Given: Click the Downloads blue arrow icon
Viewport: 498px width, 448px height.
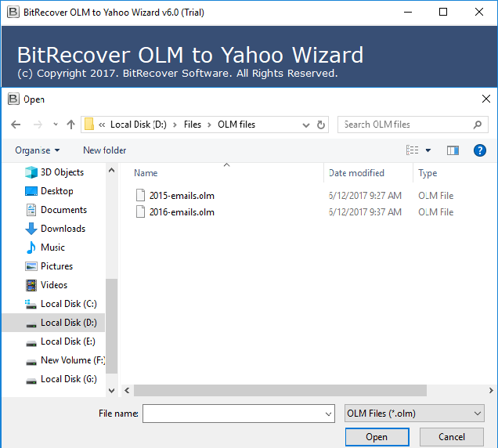Looking at the screenshot, I should click(x=31, y=229).
